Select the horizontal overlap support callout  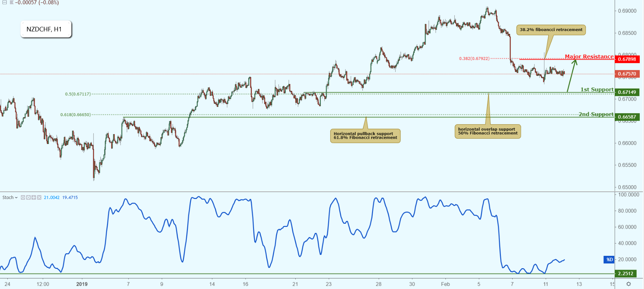click(x=488, y=131)
